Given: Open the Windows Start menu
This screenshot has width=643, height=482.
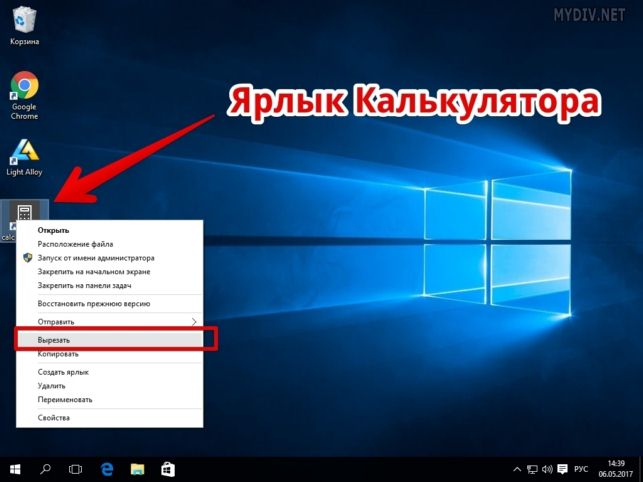Looking at the screenshot, I should 15,469.
